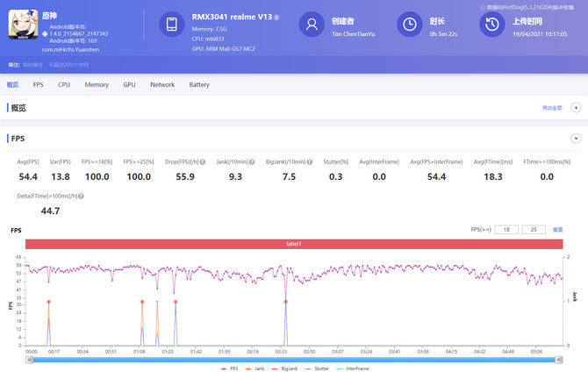Select the Network tab
Screen dimensions: 588x372
[x=162, y=85]
